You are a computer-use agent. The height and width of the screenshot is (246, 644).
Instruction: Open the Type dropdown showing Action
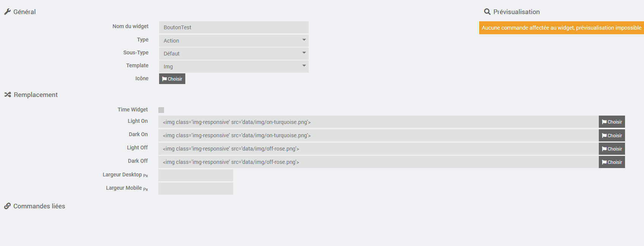[234, 41]
